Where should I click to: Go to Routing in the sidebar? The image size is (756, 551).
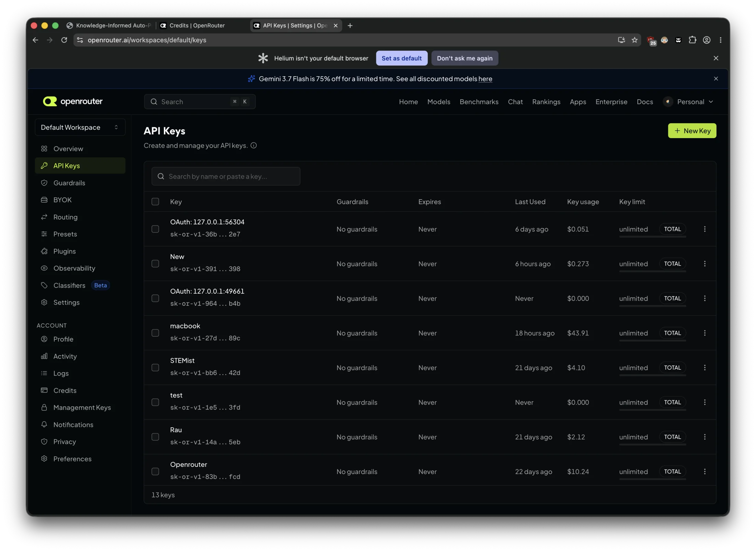coord(80,217)
